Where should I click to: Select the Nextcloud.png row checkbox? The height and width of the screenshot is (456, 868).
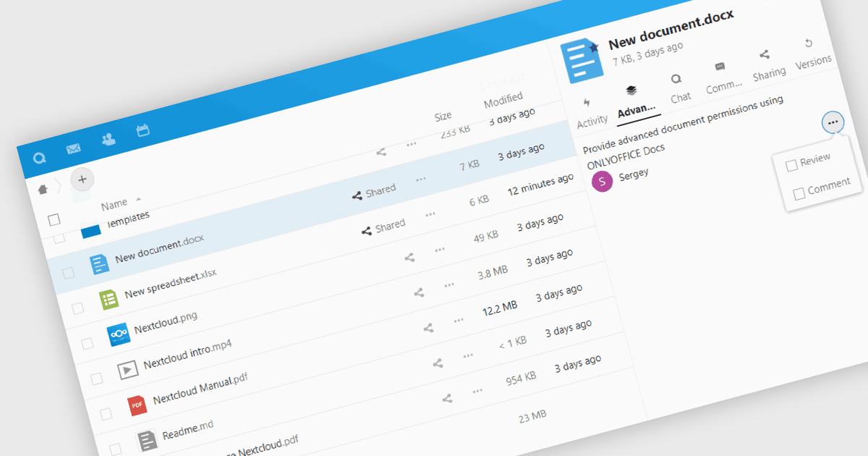tap(88, 344)
